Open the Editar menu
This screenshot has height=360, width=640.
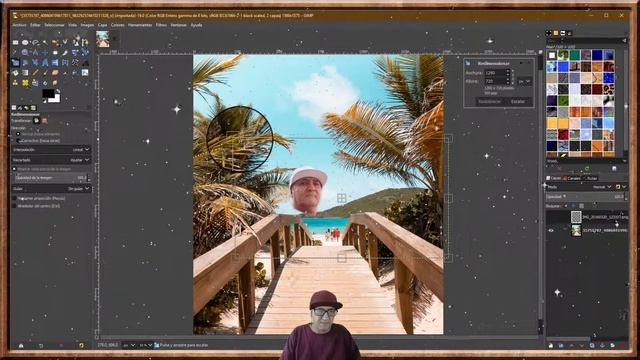click(x=35, y=25)
